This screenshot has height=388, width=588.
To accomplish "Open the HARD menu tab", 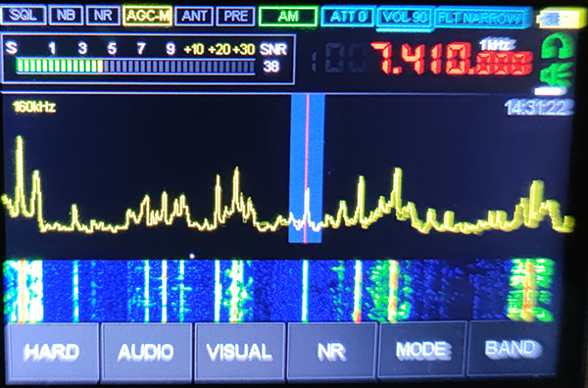I will [52, 352].
